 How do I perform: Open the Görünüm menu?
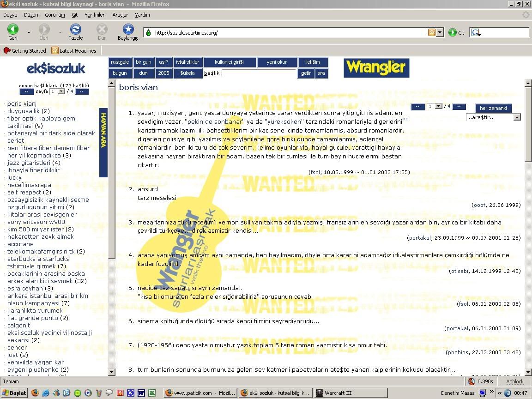click(x=54, y=15)
